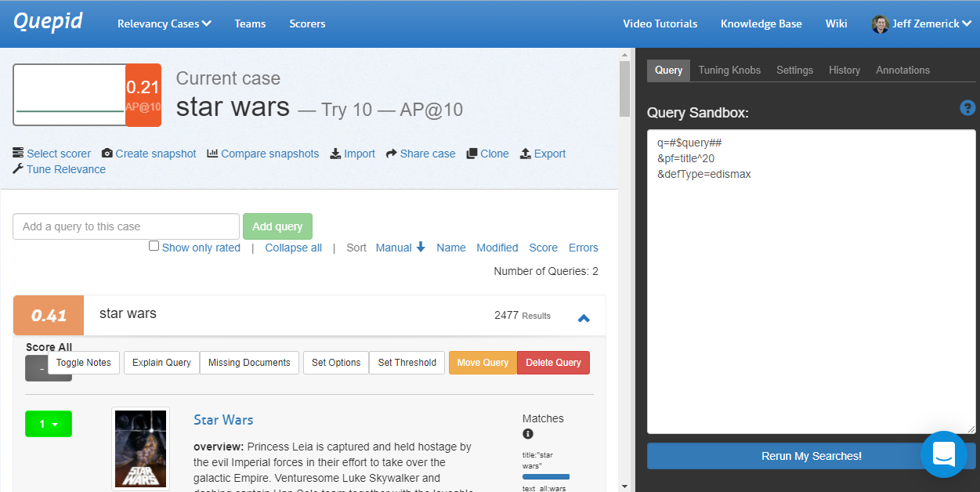
Task: Open the Knowledge Base link
Action: [761, 24]
